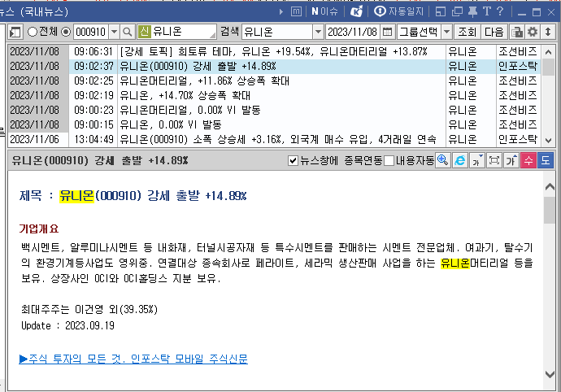The height and width of the screenshot is (392, 561).
Task: Click the T font icon in title bar
Action: (x=486, y=11)
